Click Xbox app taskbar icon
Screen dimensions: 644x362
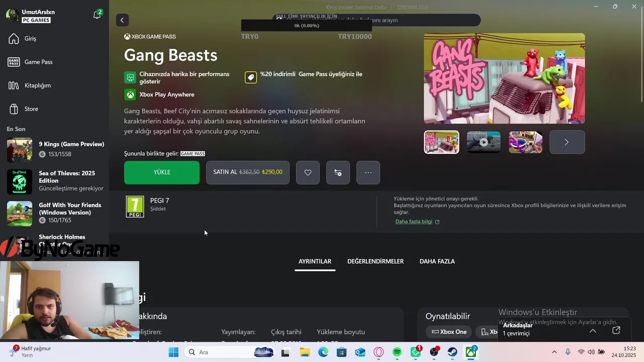click(x=471, y=352)
